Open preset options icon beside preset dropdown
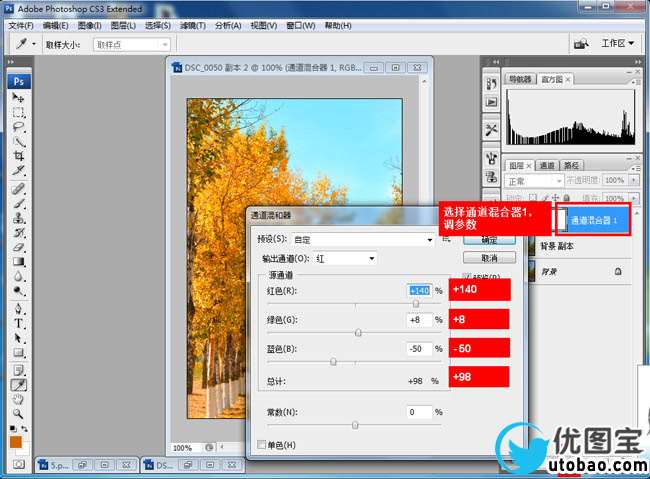Screen dimensions: 650x479 [x=446, y=239]
